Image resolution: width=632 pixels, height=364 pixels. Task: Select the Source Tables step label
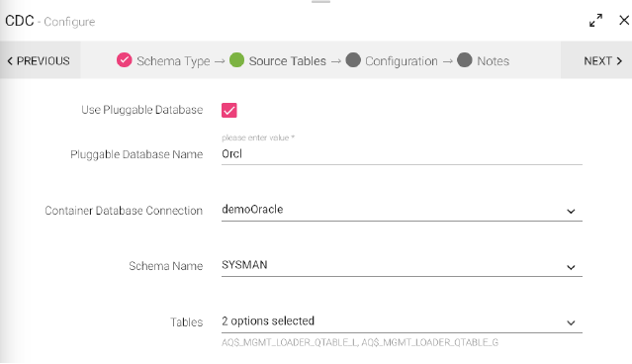click(288, 61)
